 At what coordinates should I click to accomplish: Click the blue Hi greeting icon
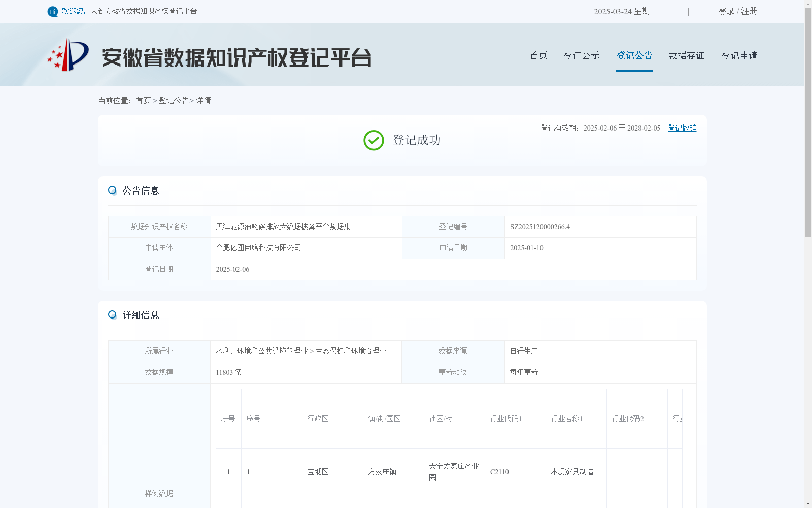point(52,12)
